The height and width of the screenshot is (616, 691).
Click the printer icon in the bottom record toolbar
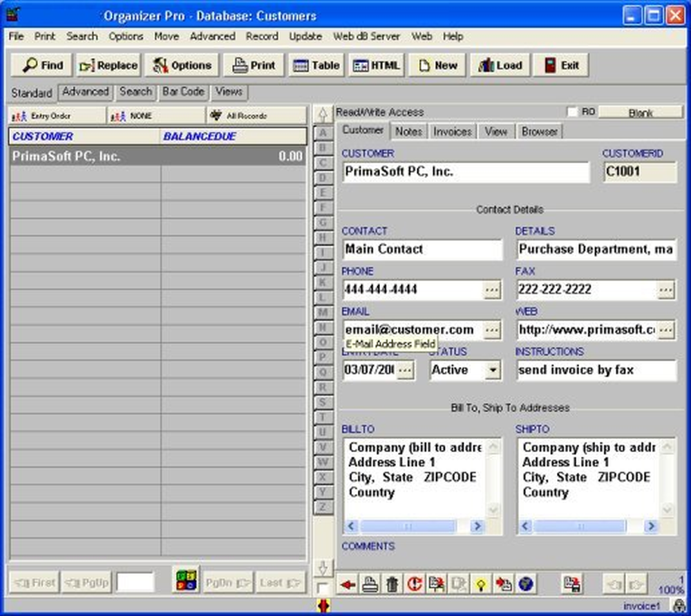tap(370, 584)
